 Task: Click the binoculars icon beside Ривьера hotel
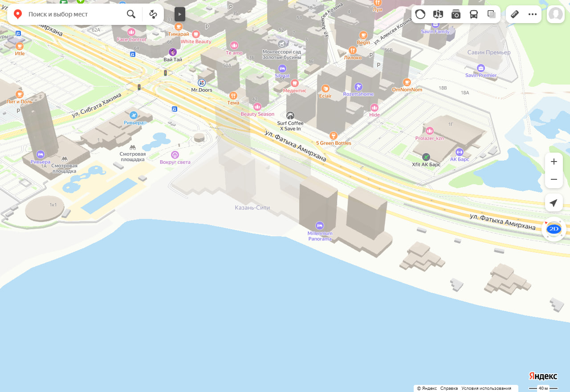pyautogui.click(x=65, y=159)
